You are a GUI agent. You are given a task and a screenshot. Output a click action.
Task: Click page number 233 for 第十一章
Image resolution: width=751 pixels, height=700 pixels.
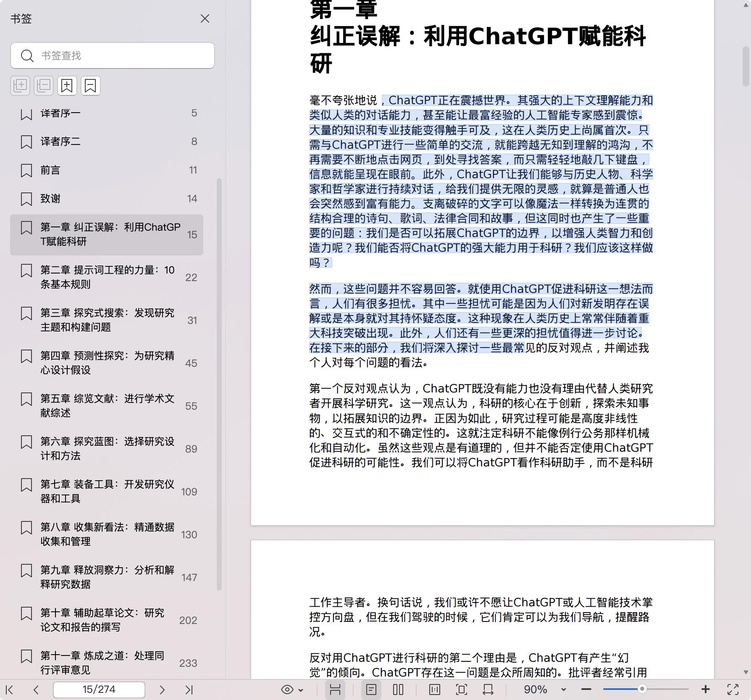coord(188,663)
